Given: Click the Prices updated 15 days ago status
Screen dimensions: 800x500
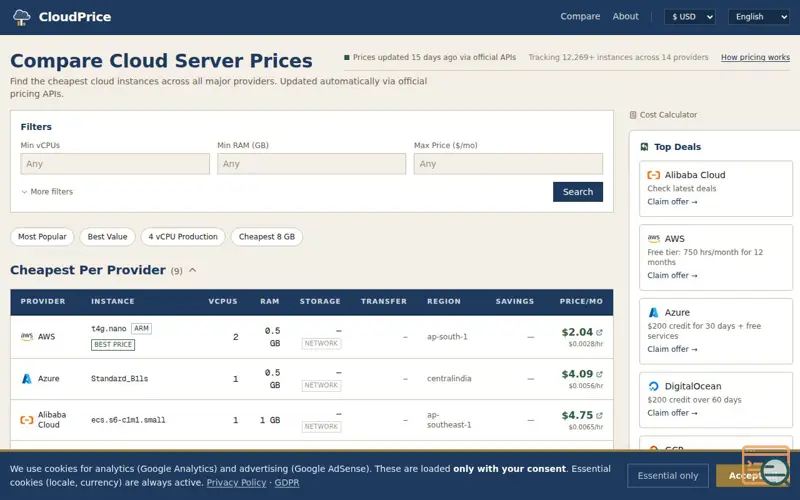Looking at the screenshot, I should click(430, 57).
